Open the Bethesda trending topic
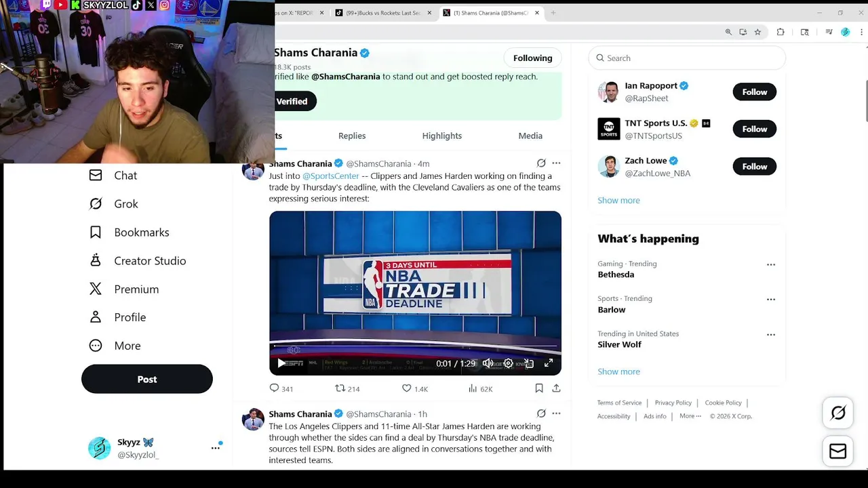The width and height of the screenshot is (868, 488). click(x=616, y=274)
